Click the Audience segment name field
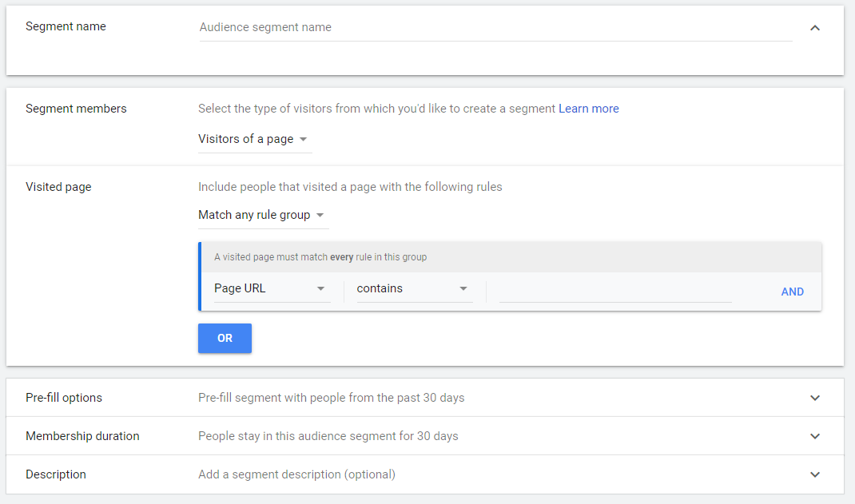Viewport: 855px width, 504px height. pyautogui.click(x=495, y=28)
